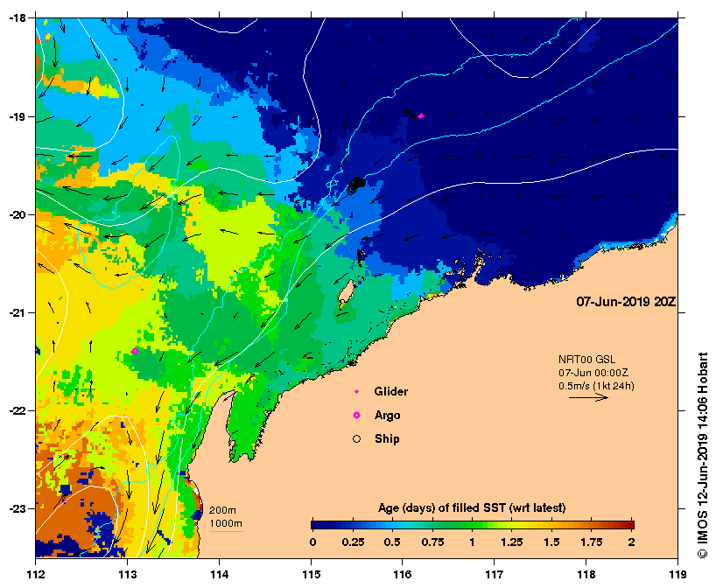Click the '-21' latitude axis label
Screen dimensions: 716x588
(x=17, y=312)
